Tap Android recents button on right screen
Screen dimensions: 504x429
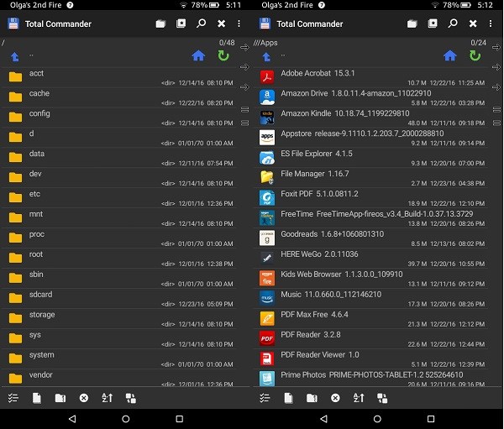point(431,419)
